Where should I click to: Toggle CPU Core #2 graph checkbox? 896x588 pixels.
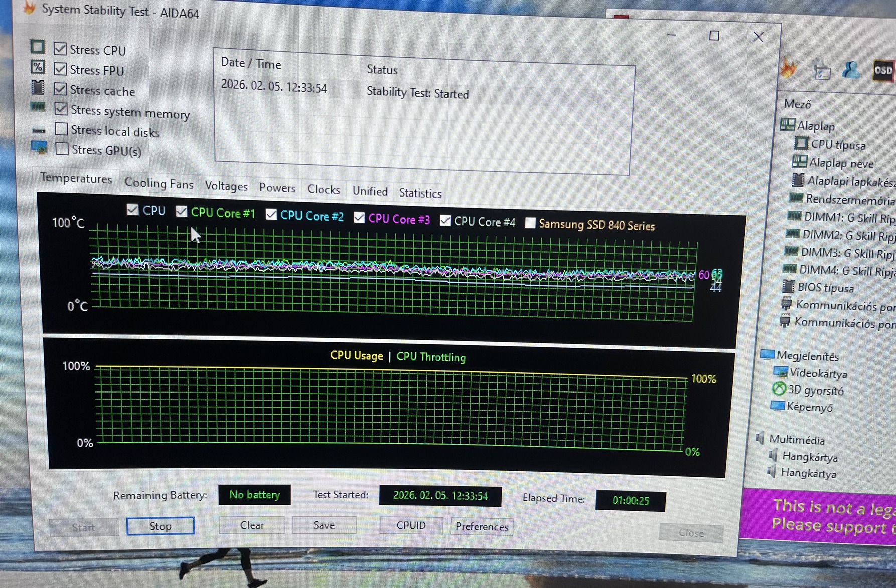[271, 215]
